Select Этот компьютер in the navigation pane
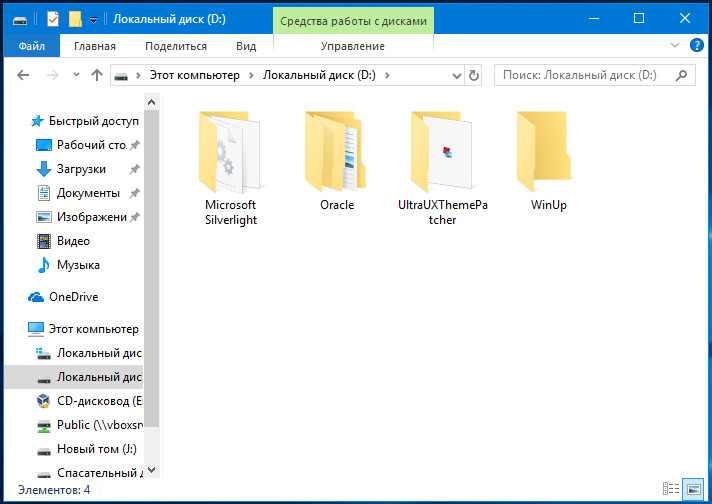Image resolution: width=712 pixels, height=504 pixels. point(83,329)
